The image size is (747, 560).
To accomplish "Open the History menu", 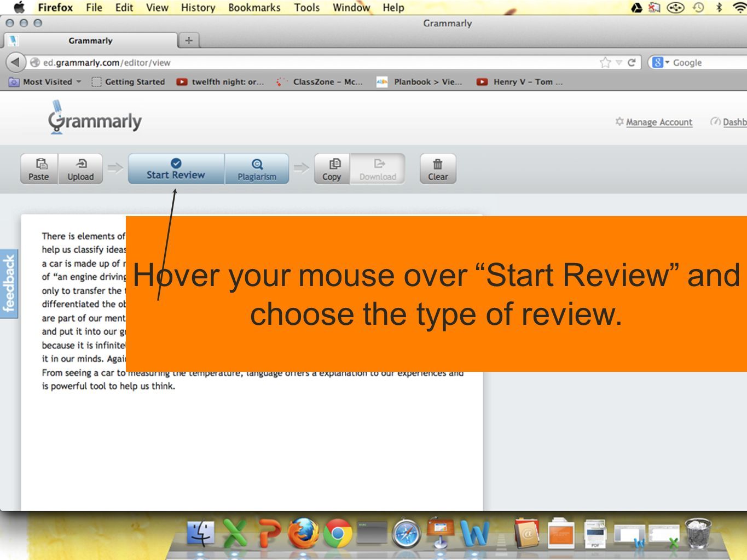I will (198, 8).
